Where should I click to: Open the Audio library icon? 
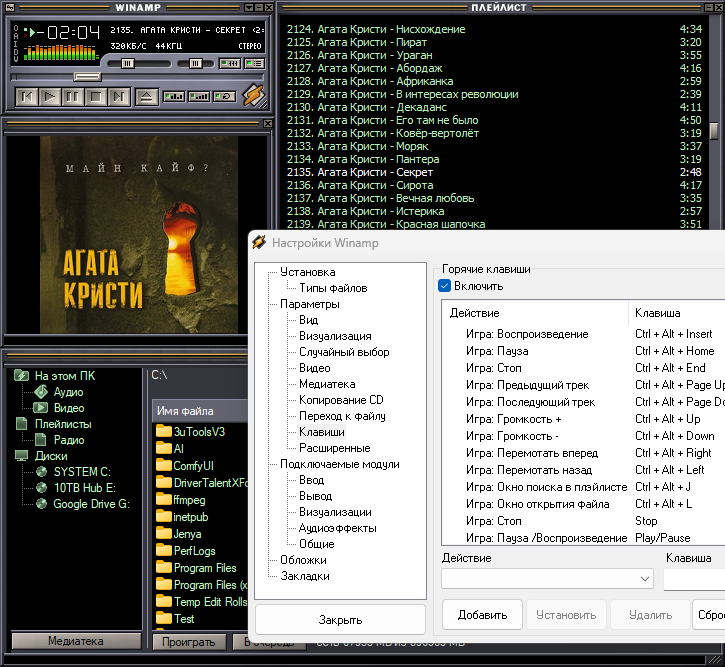pyautogui.click(x=40, y=392)
